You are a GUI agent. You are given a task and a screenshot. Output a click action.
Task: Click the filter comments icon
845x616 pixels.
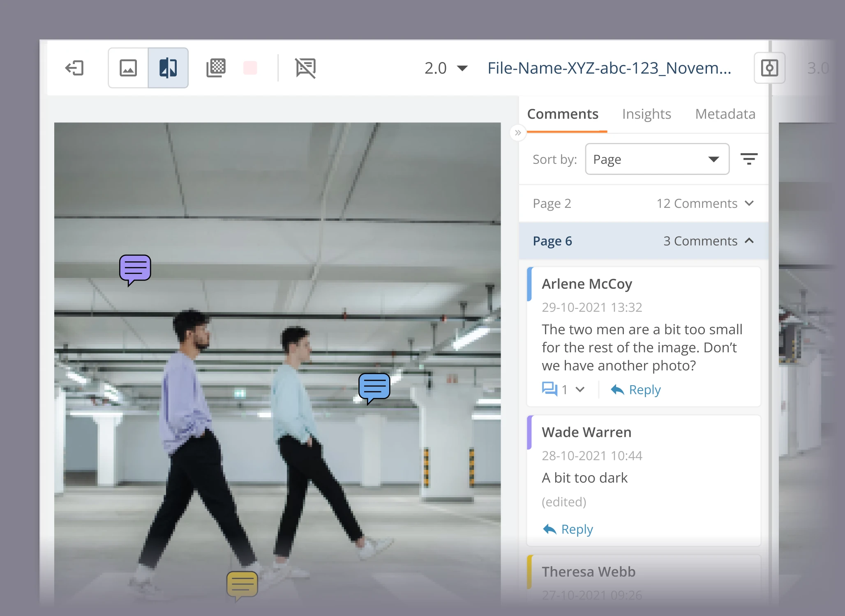click(749, 159)
